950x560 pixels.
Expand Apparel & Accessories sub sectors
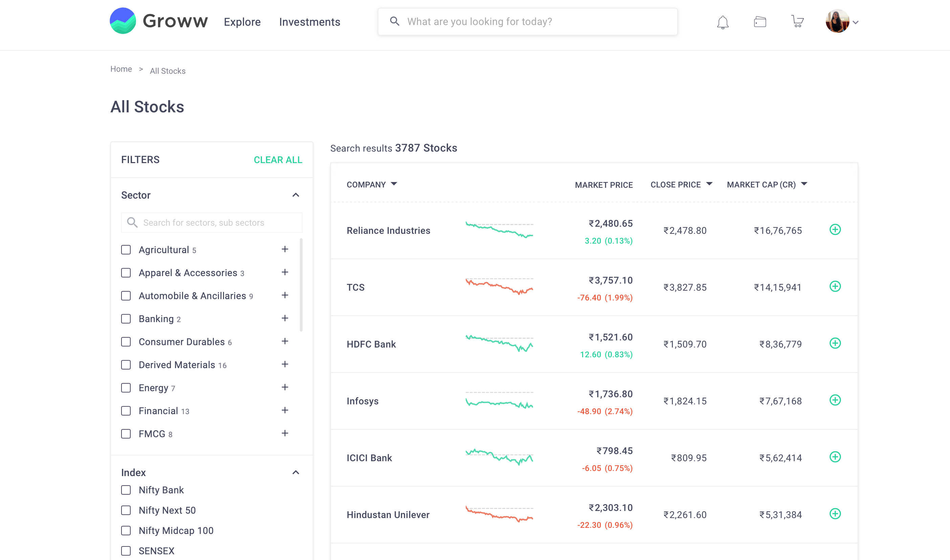point(285,272)
